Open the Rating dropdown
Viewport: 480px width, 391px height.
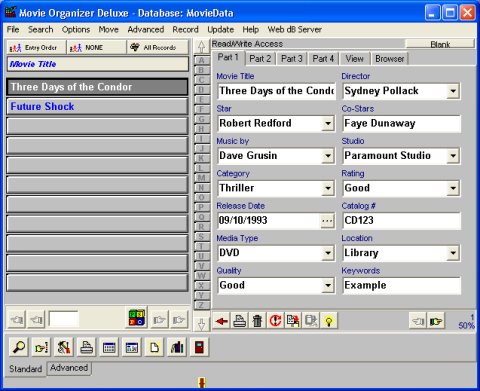coord(453,188)
